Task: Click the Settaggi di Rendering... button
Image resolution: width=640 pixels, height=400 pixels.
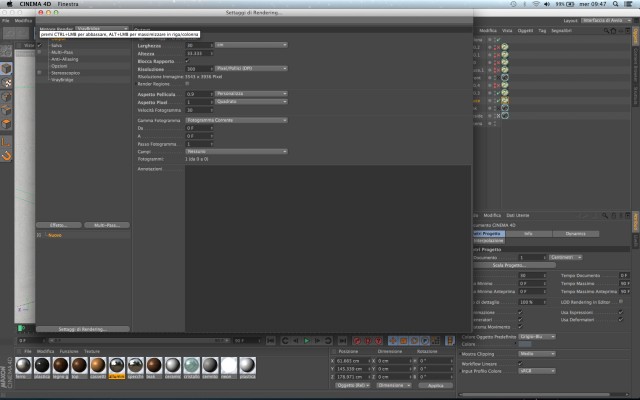Action: 82,329
